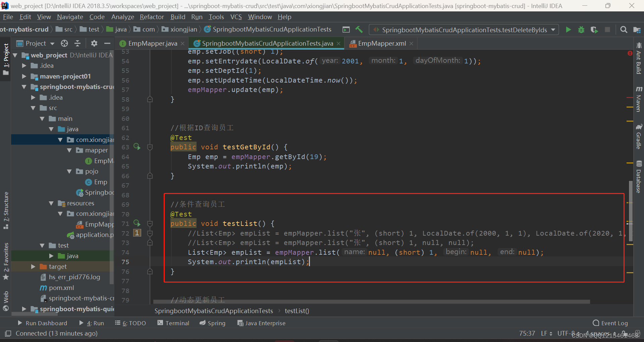Open the Terminal tool window

[173, 323]
